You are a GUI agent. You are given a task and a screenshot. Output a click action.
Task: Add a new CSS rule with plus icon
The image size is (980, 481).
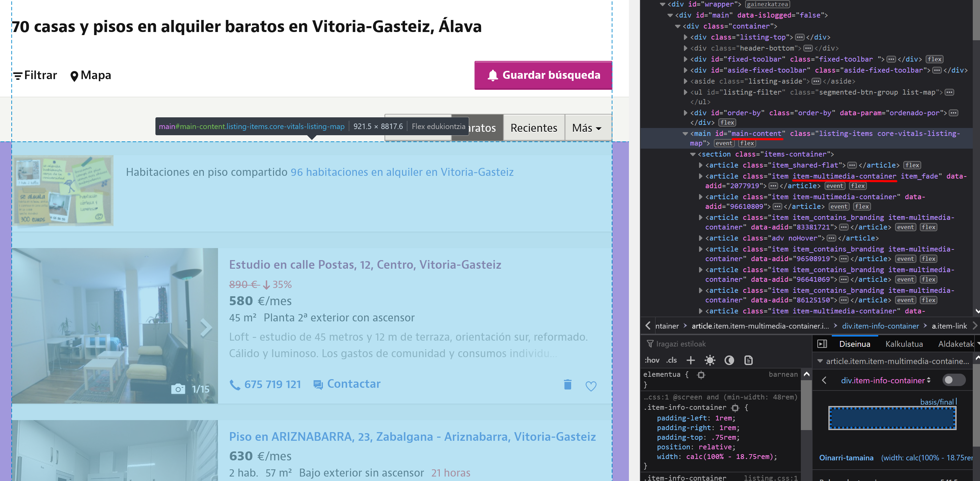pyautogui.click(x=690, y=360)
